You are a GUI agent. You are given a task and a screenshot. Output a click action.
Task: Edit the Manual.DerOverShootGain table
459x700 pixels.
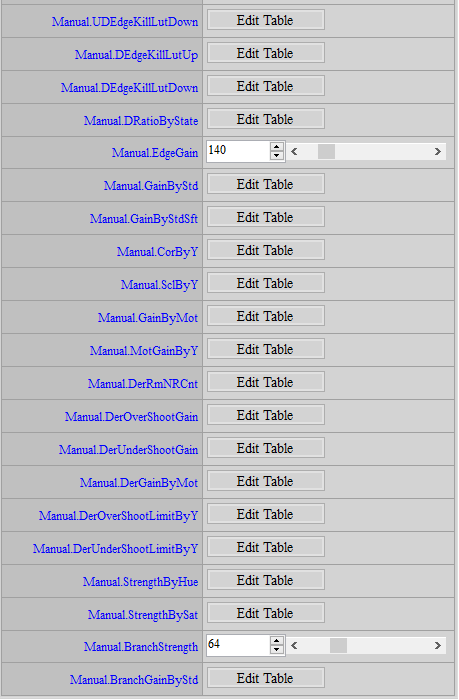coord(266,415)
